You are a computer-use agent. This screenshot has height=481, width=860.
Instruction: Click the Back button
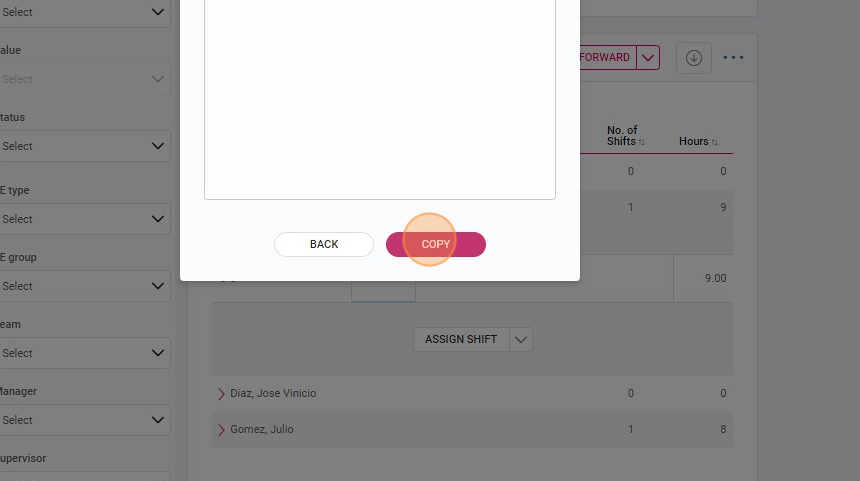coord(324,244)
